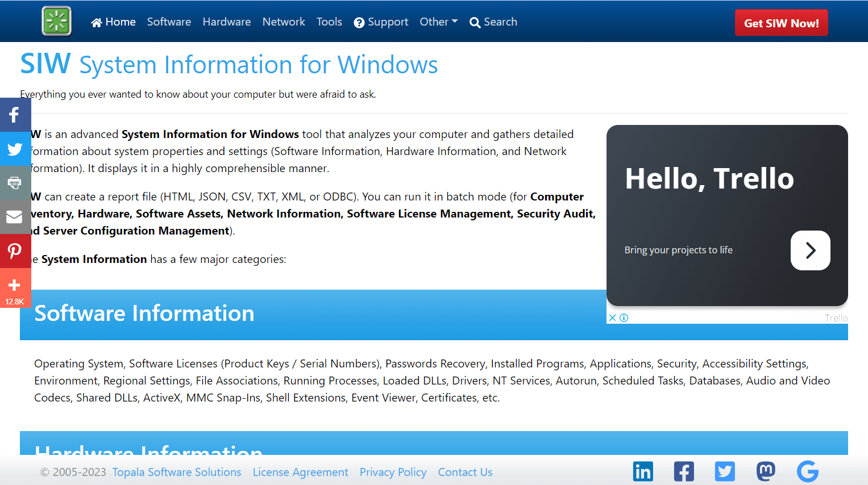Open the LinkedIn footer icon
The height and width of the screenshot is (485, 868).
643,471
